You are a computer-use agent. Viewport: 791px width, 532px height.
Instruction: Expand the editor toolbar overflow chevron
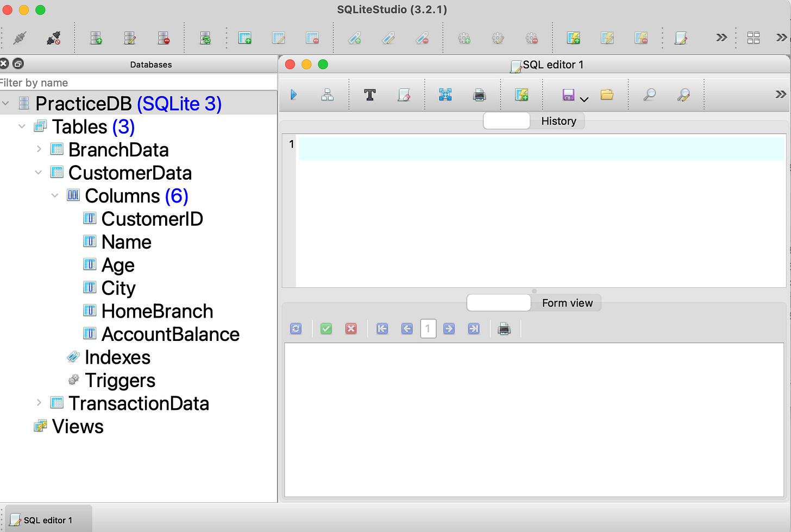tap(781, 94)
